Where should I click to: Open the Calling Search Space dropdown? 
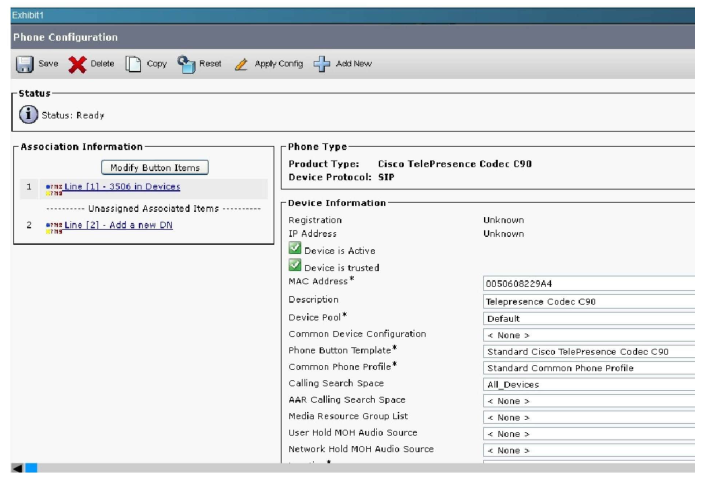pos(589,385)
